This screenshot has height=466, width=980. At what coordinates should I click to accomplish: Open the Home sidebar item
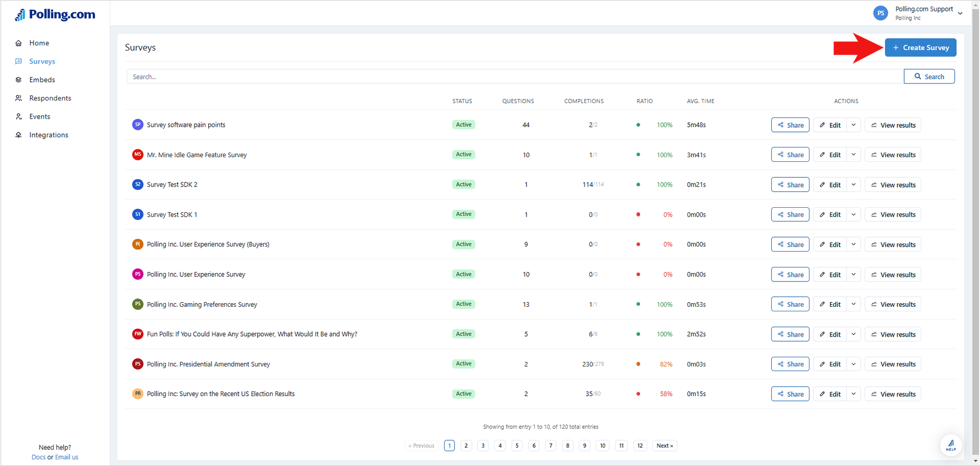39,43
